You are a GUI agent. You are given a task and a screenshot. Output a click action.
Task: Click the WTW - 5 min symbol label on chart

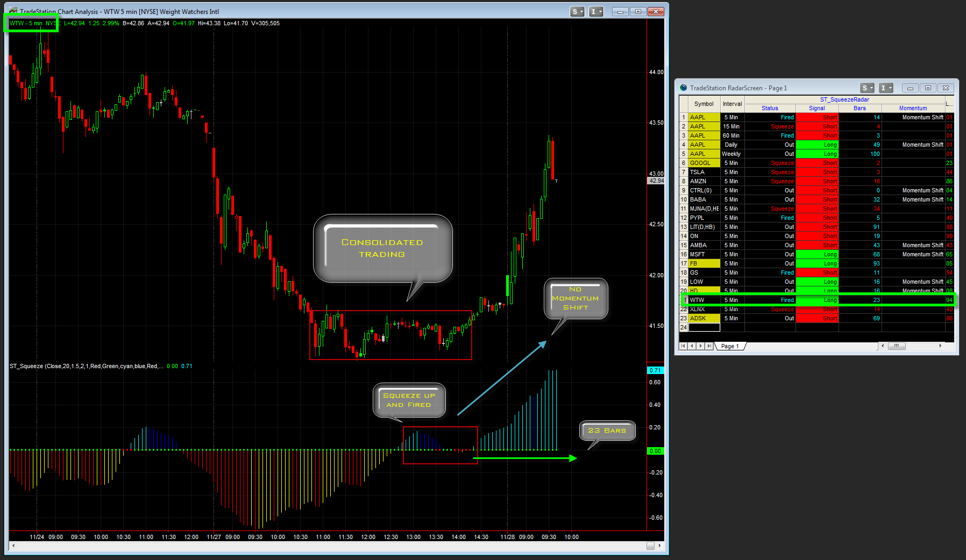[26, 23]
